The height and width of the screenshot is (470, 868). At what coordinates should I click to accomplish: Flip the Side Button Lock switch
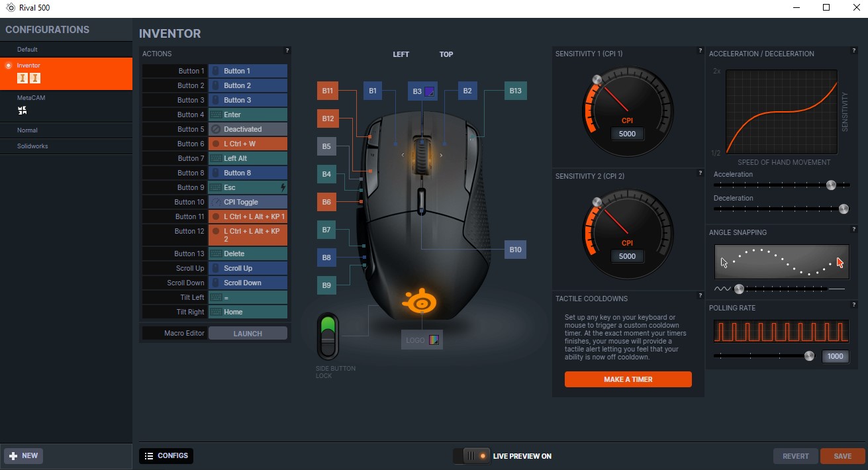pyautogui.click(x=328, y=336)
